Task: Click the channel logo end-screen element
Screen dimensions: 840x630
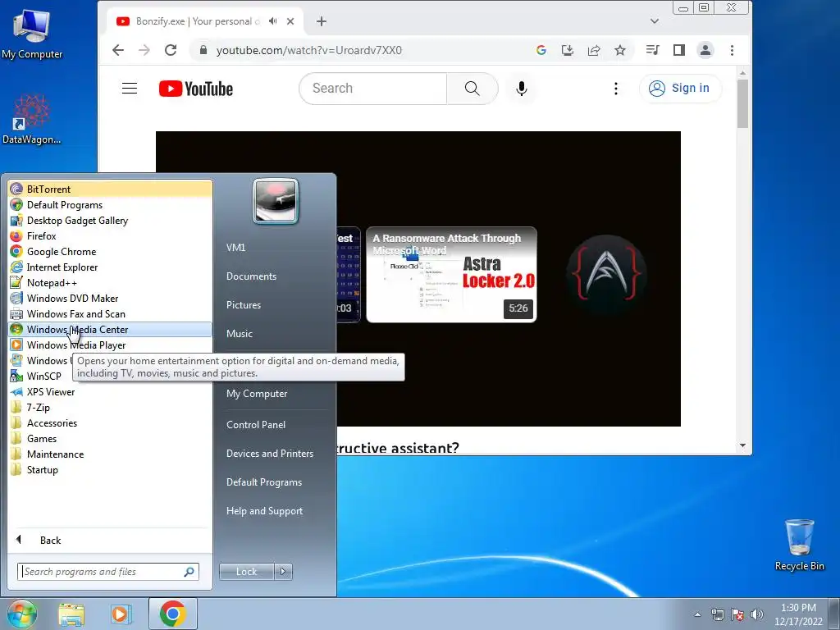Action: click(x=606, y=274)
